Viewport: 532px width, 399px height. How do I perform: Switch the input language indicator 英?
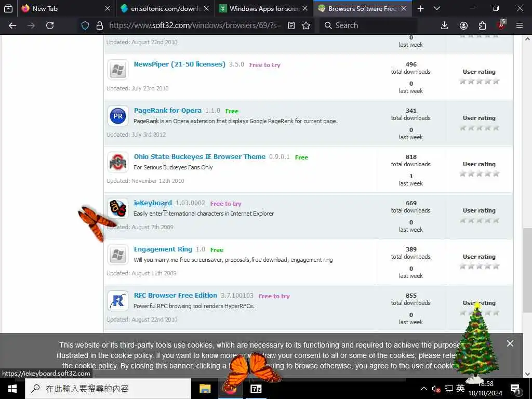tap(460, 389)
